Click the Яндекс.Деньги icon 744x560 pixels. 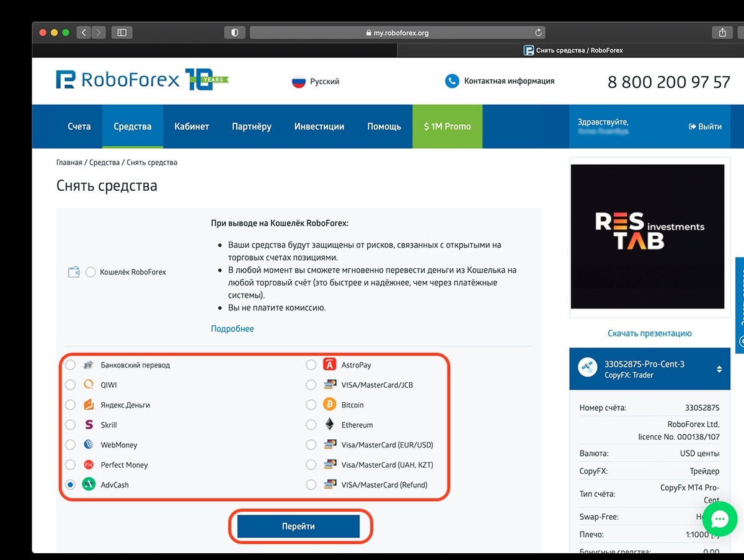coord(89,405)
